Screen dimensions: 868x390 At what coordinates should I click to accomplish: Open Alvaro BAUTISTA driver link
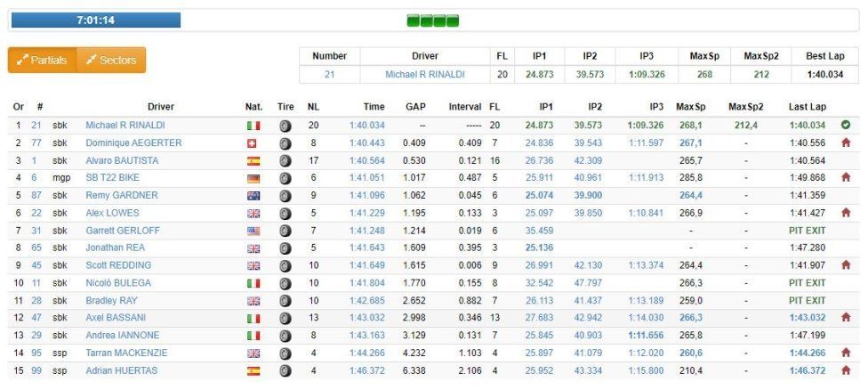[x=122, y=160]
